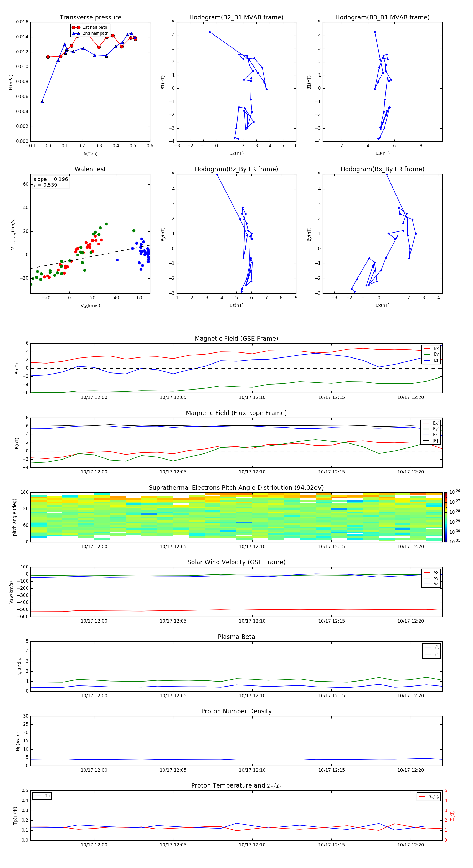The image size is (473, 868).
Task: Click the 'Proton Temperature and Te/Tp' title
Action: 236,786
